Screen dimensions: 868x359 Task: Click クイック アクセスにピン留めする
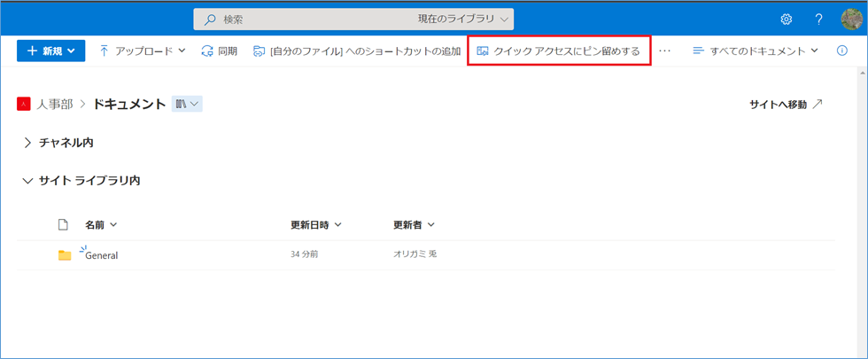pos(559,51)
